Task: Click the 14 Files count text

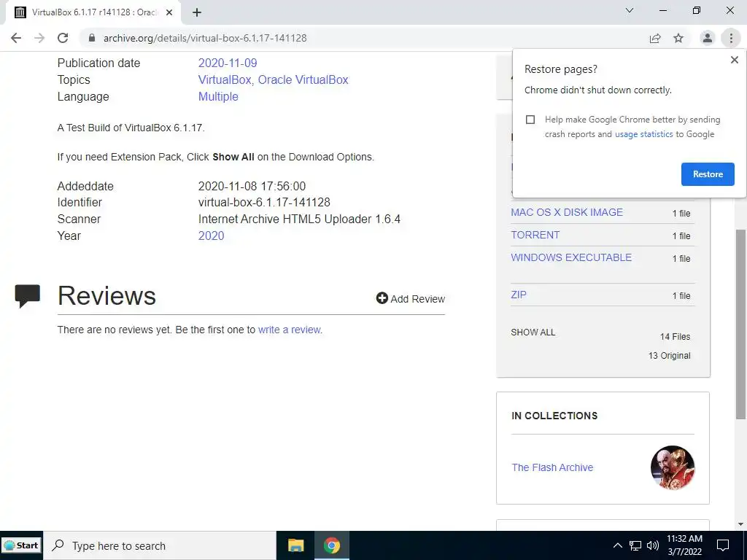Action: [675, 337]
